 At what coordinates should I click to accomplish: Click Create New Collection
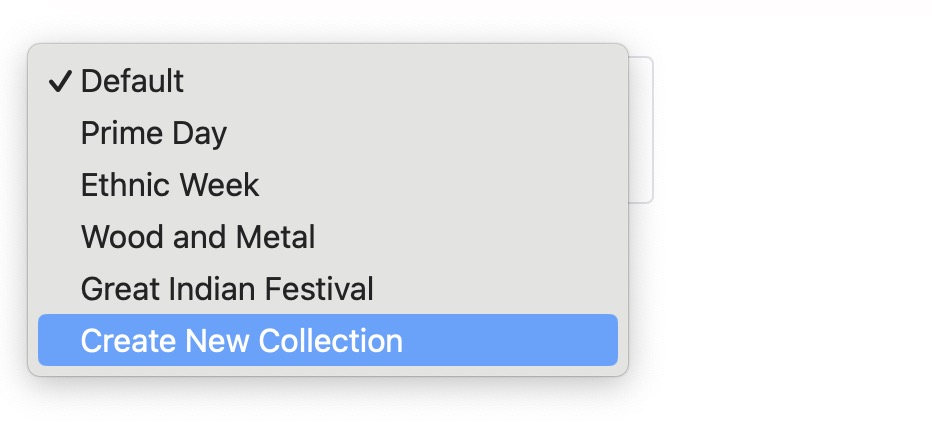tap(242, 341)
